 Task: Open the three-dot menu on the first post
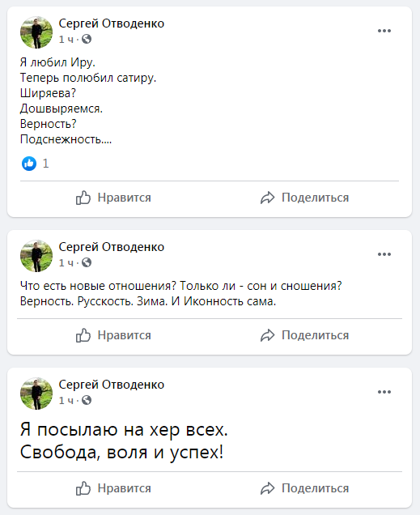pos(384,31)
